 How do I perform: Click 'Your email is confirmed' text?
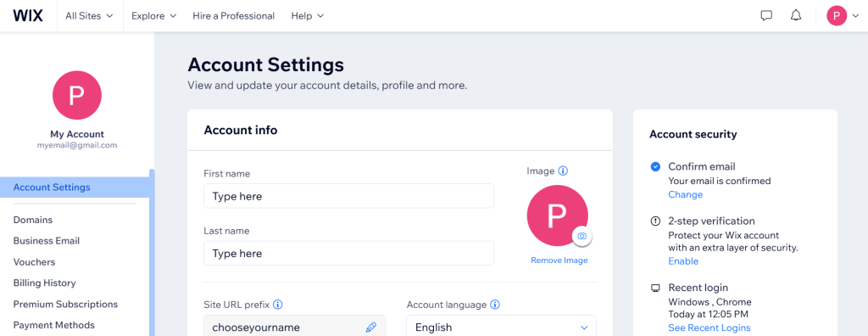pos(720,181)
